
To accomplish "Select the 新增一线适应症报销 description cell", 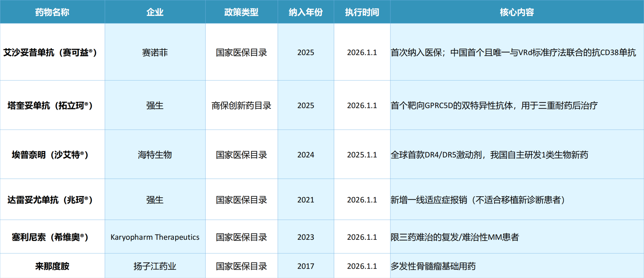I will pyautogui.click(x=517, y=200).
